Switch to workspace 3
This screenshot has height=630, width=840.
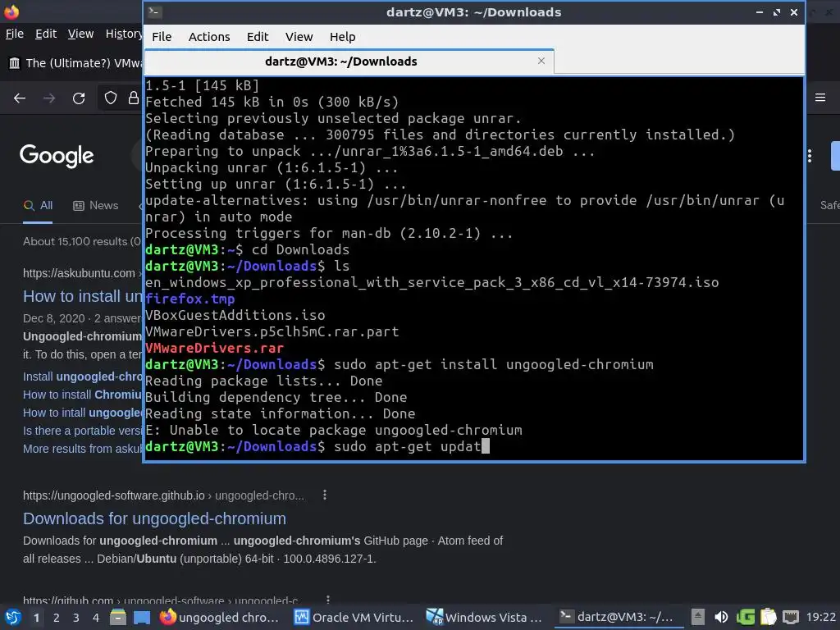click(x=76, y=618)
